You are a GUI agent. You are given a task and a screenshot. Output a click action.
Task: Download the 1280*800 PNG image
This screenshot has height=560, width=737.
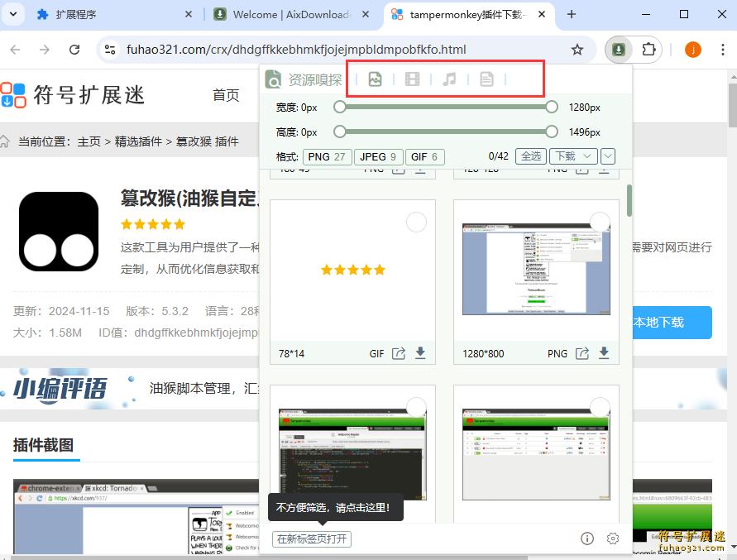pyautogui.click(x=604, y=352)
